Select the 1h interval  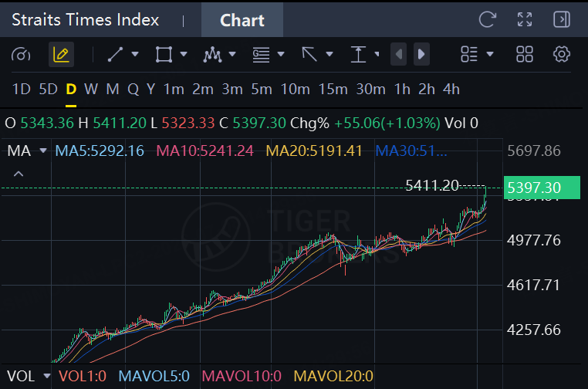click(x=402, y=90)
